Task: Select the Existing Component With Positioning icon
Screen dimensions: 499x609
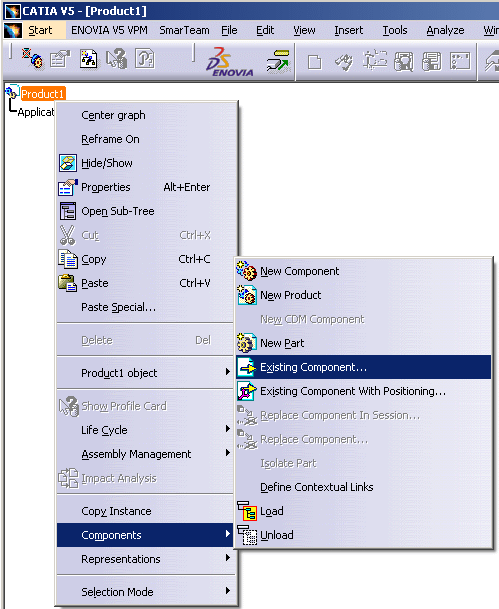Action: point(247,391)
